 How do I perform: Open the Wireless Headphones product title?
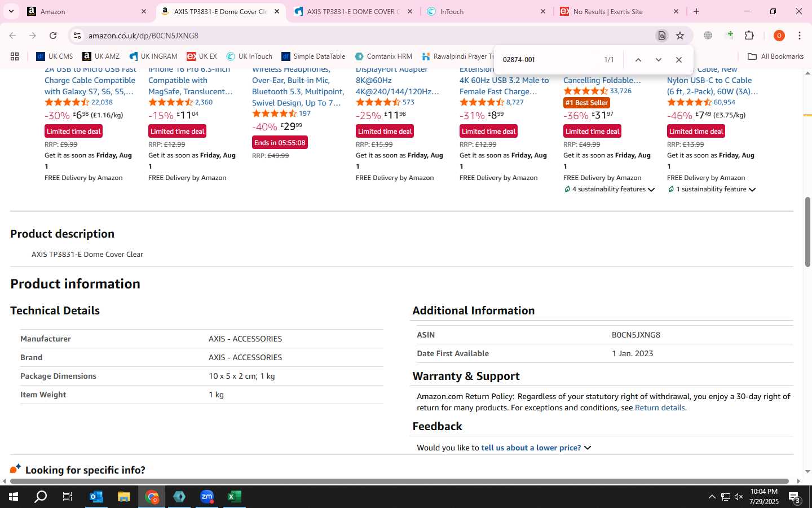pyautogui.click(x=298, y=86)
